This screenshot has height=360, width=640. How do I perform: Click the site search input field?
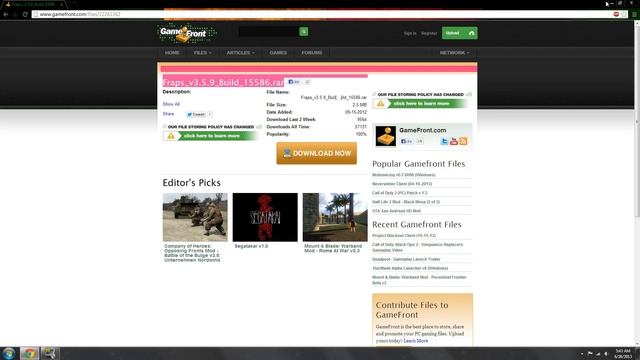269,31
